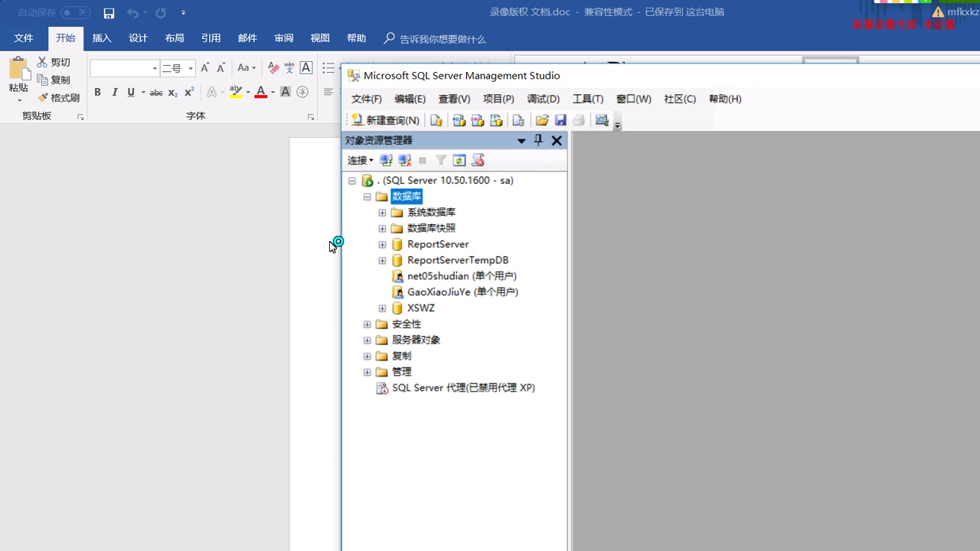Click the Open File folder icon in SSMS
Viewport: 980px width, 551px height.
[x=542, y=120]
